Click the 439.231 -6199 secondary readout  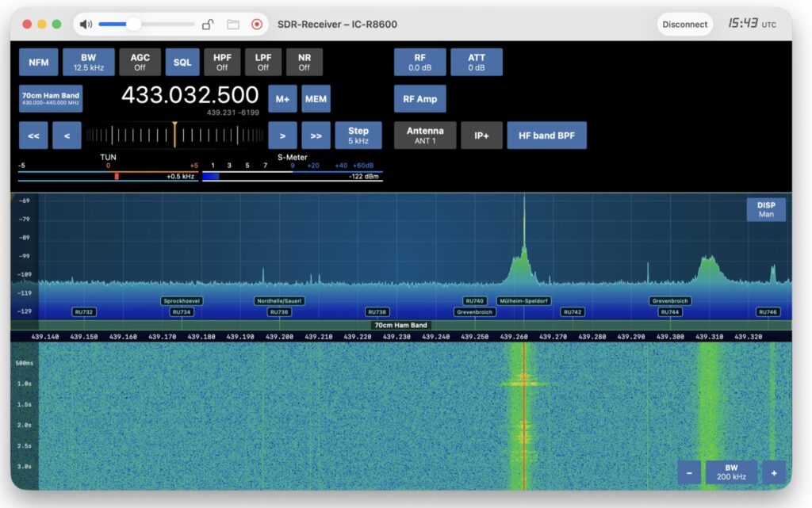tap(233, 113)
